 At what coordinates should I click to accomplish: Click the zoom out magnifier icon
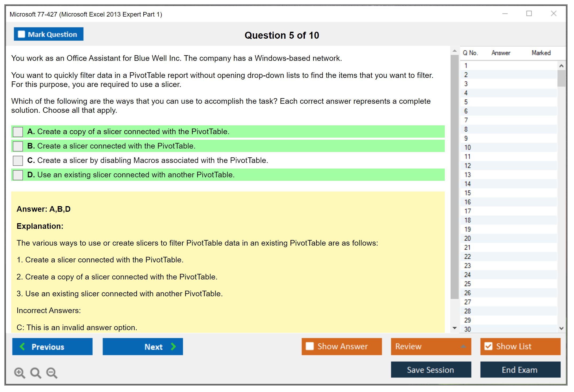[x=52, y=373]
